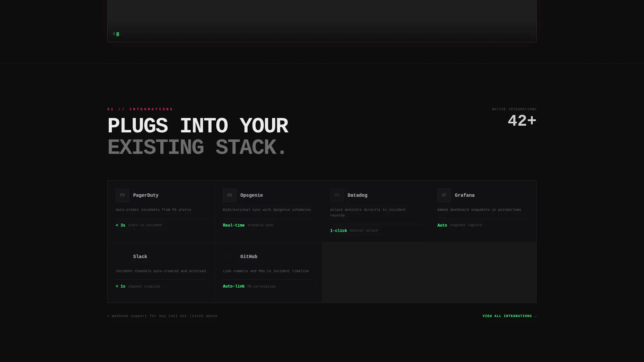This screenshot has height=362, width=644.
Task: Select the GitHub card title
Action: tap(249, 257)
